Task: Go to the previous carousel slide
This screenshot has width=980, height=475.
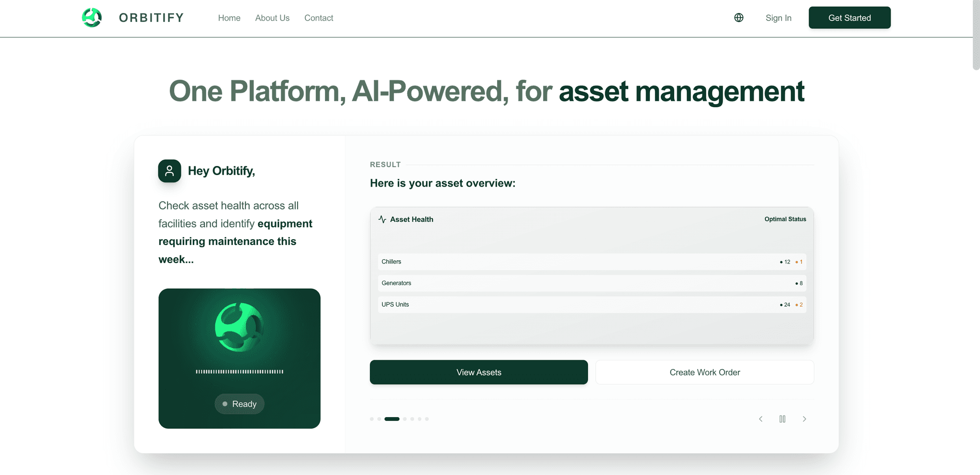Action: pos(760,419)
